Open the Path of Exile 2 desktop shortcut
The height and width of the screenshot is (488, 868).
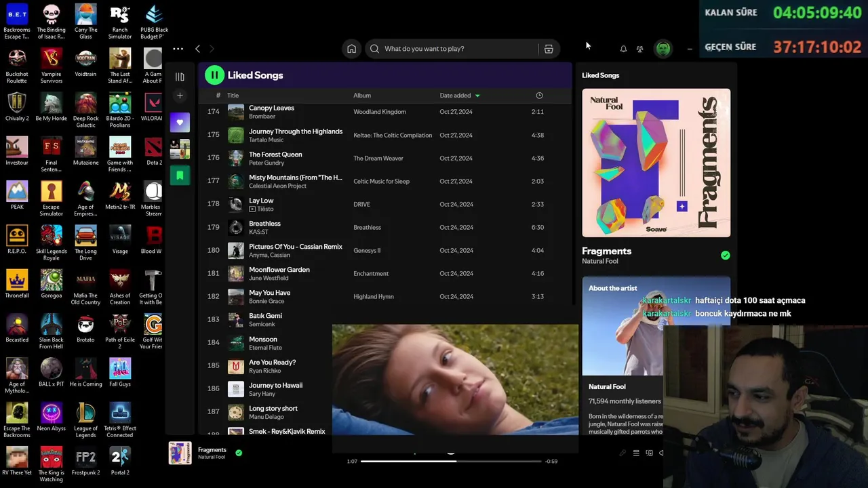click(x=120, y=331)
